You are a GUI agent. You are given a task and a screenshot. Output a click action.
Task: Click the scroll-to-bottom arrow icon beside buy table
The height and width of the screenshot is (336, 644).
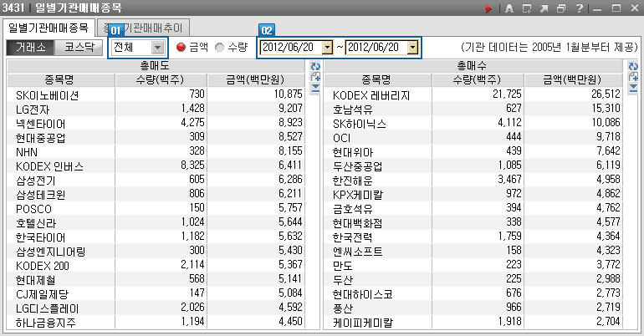click(x=633, y=88)
